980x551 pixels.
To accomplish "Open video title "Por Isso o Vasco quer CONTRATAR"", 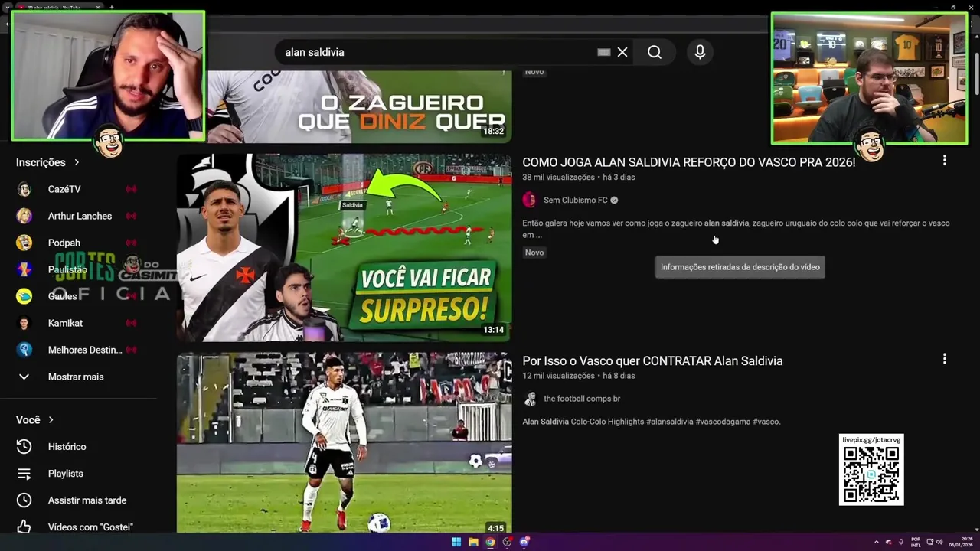I will point(652,361).
